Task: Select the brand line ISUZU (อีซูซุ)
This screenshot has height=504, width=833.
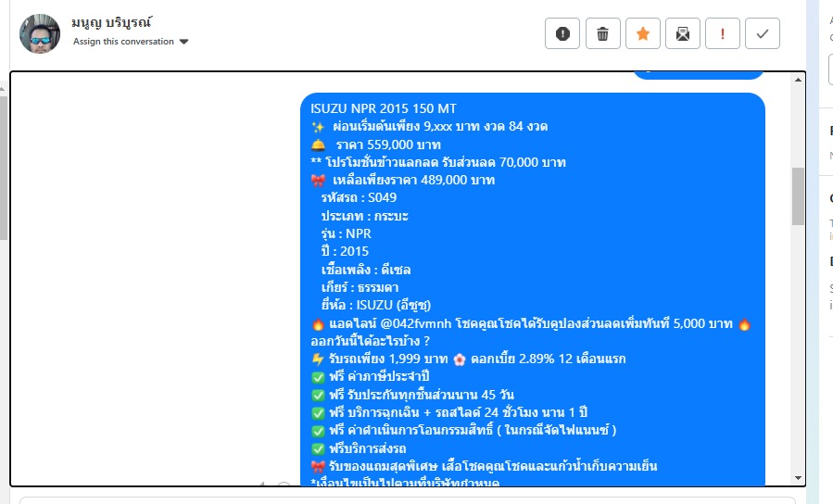Action: [376, 305]
